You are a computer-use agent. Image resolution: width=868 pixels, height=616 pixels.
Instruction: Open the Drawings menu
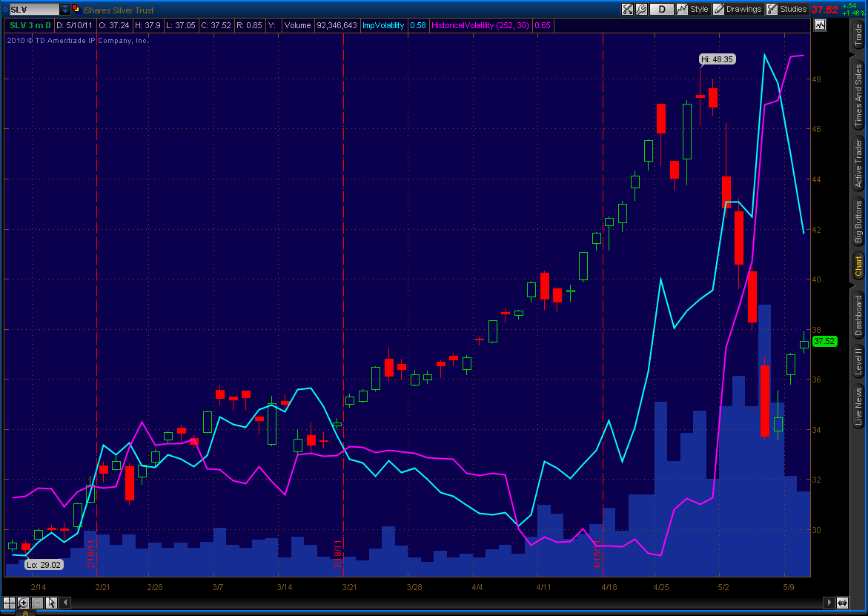click(738, 9)
